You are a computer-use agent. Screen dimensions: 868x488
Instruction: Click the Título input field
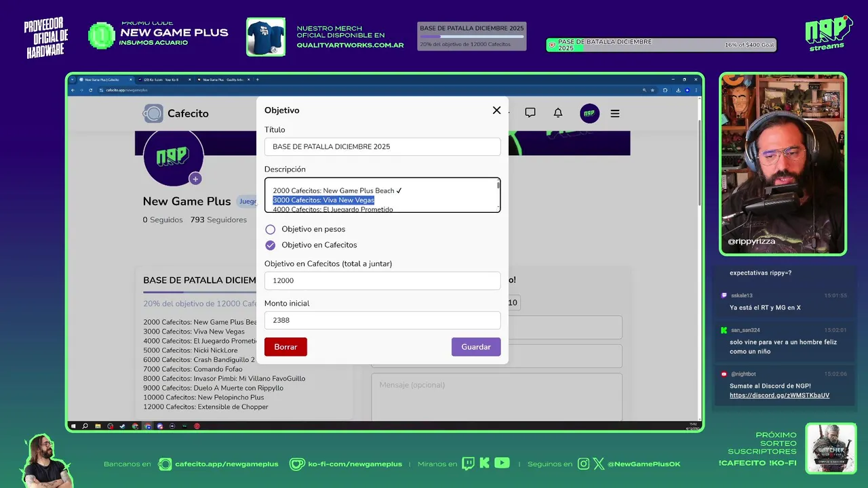tap(382, 146)
